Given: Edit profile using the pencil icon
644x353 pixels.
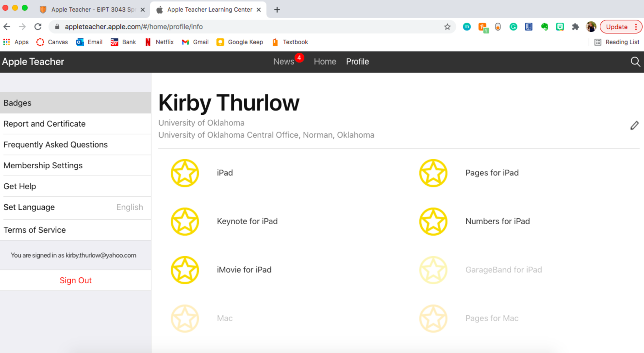Looking at the screenshot, I should (x=634, y=125).
